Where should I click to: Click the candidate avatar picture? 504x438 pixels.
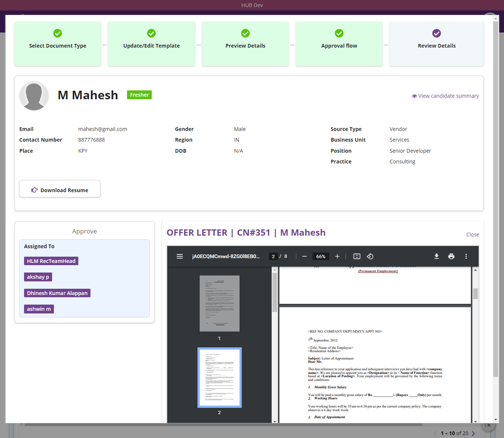coord(34,96)
